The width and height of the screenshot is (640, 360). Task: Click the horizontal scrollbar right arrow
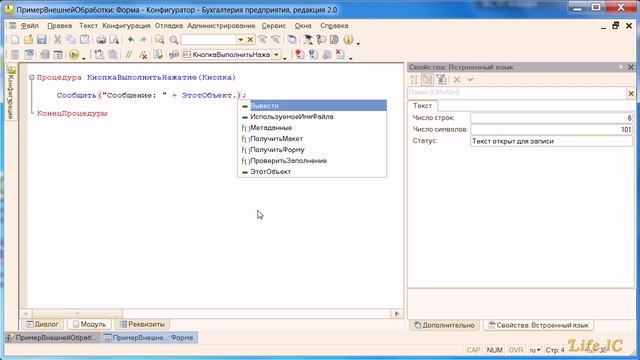click(x=397, y=313)
